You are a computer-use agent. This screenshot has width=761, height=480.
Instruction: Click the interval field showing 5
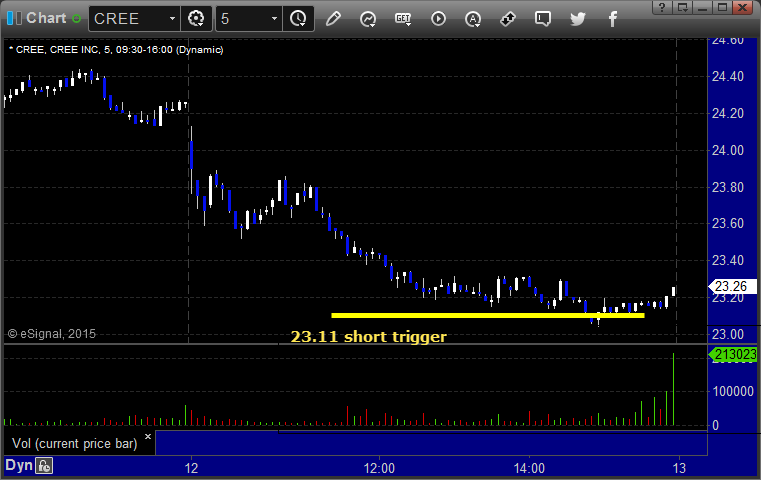(243, 19)
